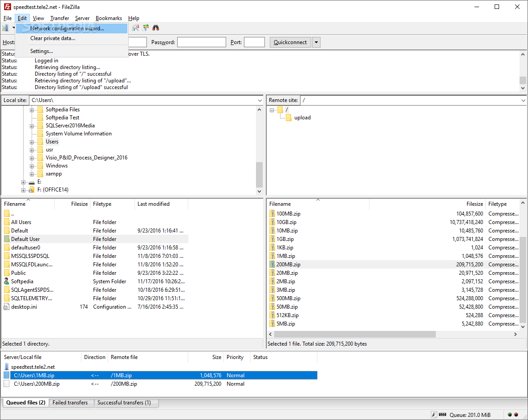Open the Server menu
Screen dimensions: 528x420
pyautogui.click(x=82, y=18)
